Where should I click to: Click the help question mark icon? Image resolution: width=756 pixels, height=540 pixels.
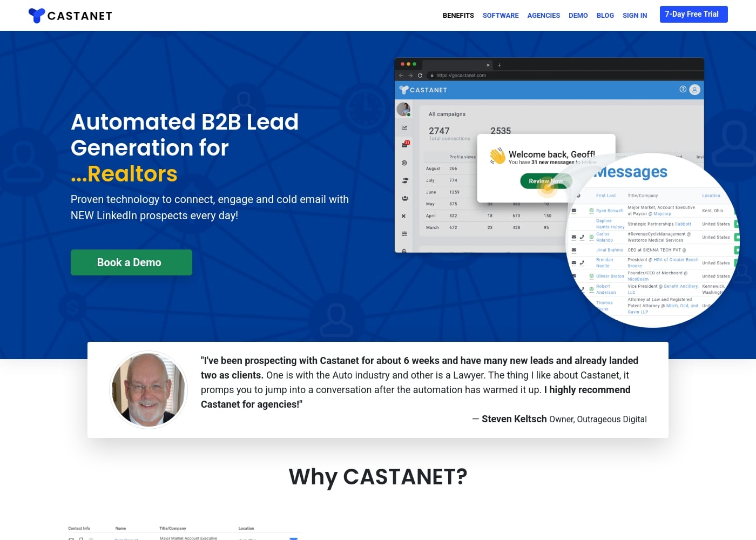683,89
